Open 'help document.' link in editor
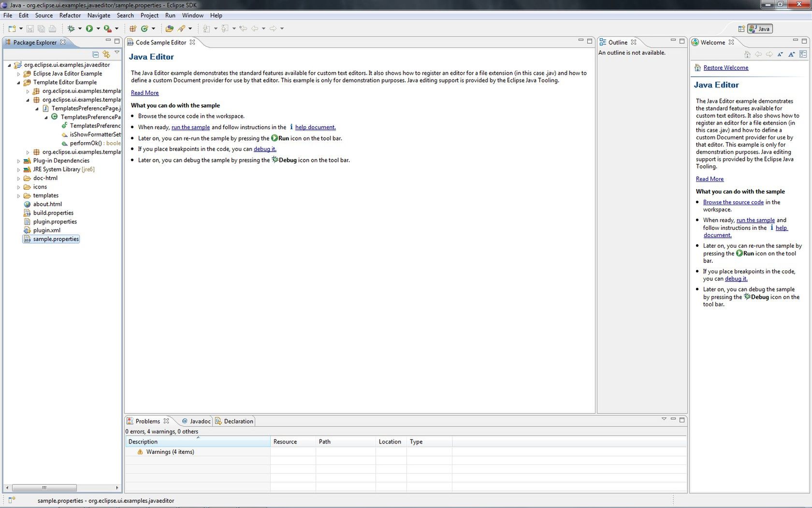The height and width of the screenshot is (508, 812). [315, 127]
